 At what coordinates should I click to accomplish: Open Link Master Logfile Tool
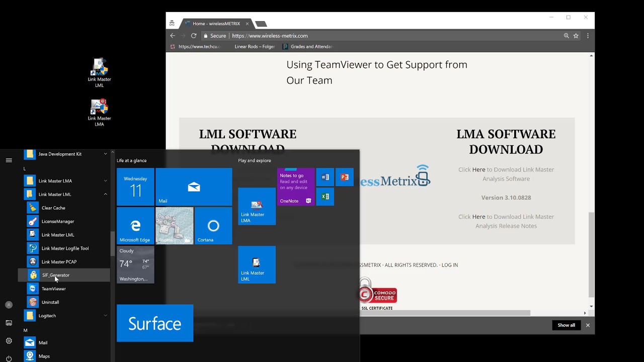click(64, 248)
